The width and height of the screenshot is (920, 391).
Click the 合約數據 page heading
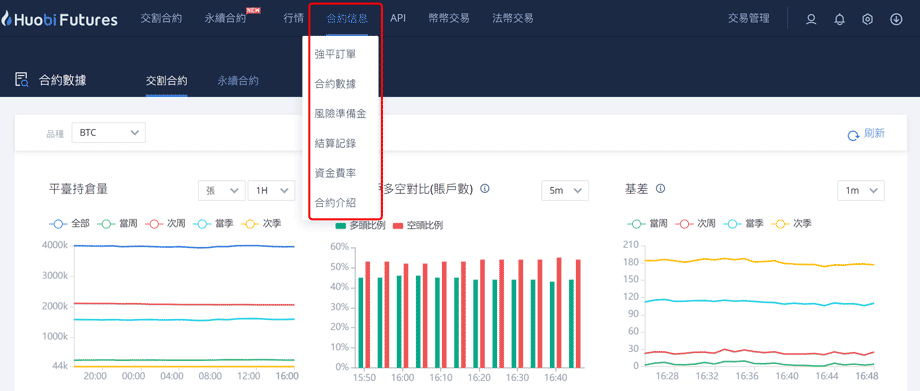(x=62, y=80)
